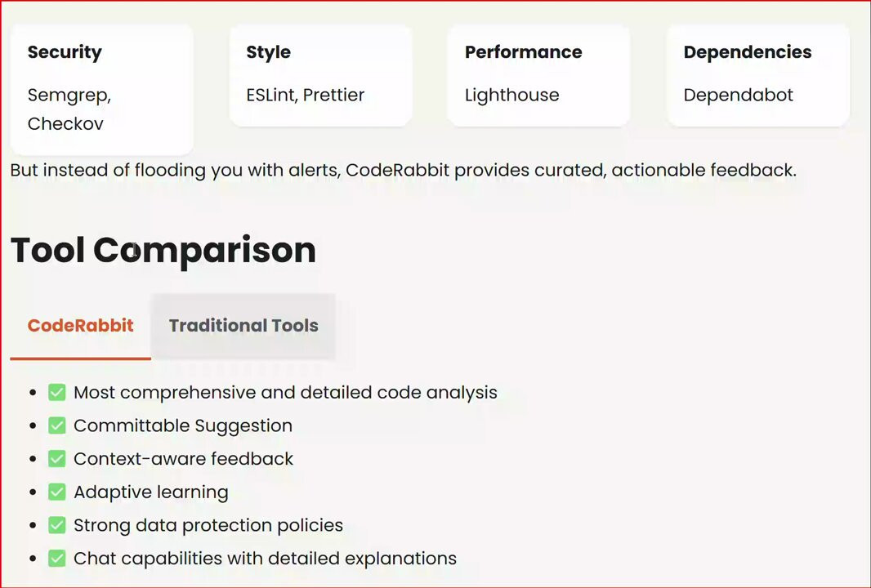Click green check beside Strong data protection policies
871x588 pixels.
[x=56, y=525]
